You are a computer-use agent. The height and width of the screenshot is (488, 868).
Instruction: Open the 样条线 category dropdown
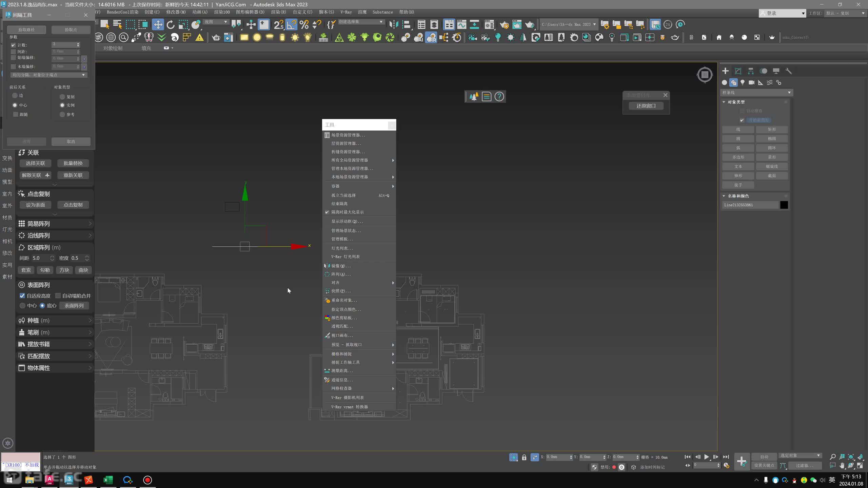[756, 93]
